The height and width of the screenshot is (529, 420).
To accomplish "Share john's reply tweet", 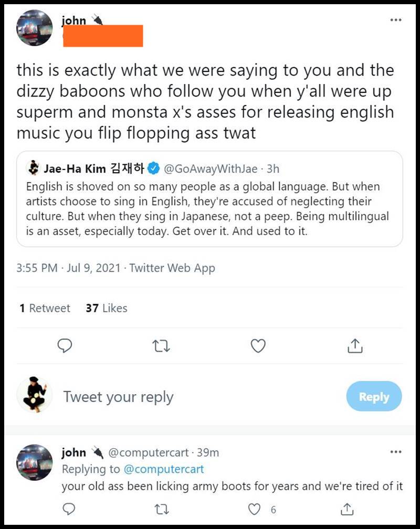I will tap(346, 509).
